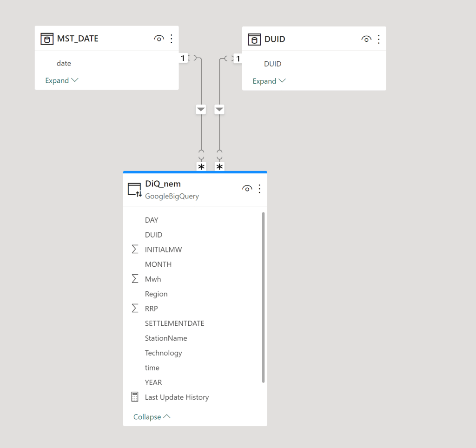Screen dimensions: 476x448
Task: Open DiQ_nem more options ellipsis
Action: (260, 189)
